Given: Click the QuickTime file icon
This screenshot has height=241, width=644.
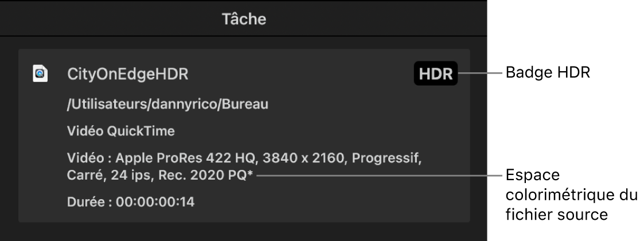Looking at the screenshot, I should 40,74.
